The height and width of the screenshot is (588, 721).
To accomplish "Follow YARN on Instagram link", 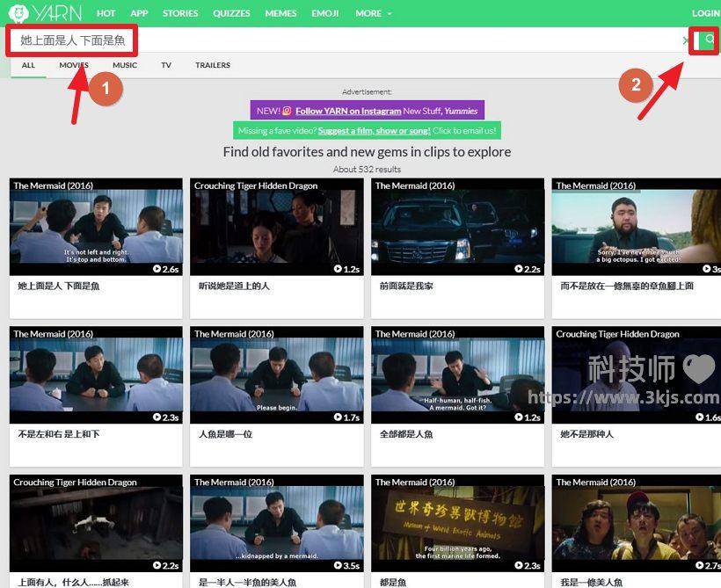I will (348, 111).
